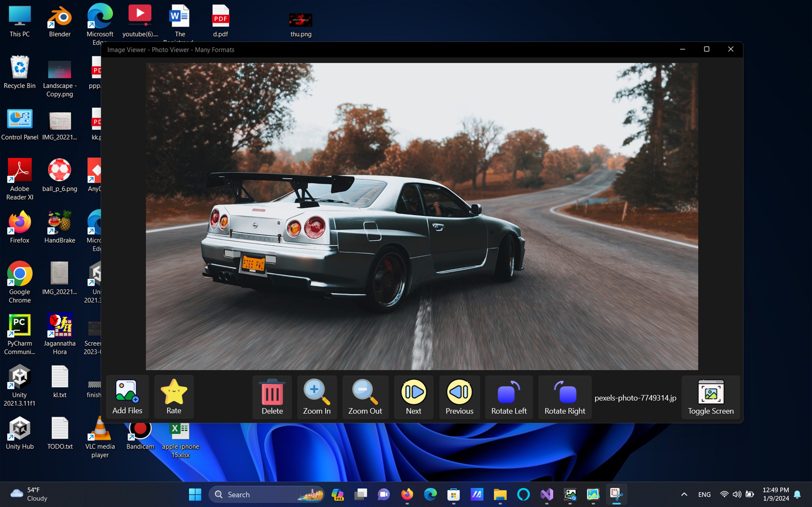
Task: Open the weather widget showing Cloudy
Action: pyautogui.click(x=28, y=494)
